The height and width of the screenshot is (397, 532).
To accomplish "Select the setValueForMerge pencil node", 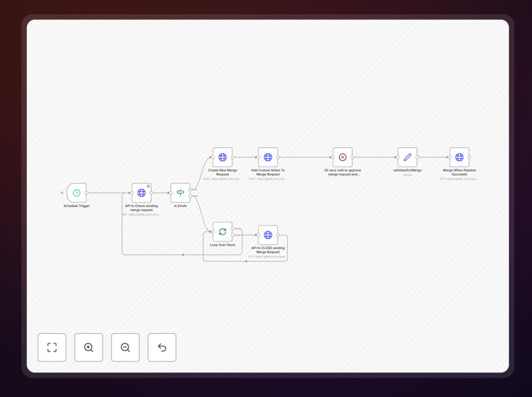I will click(408, 157).
